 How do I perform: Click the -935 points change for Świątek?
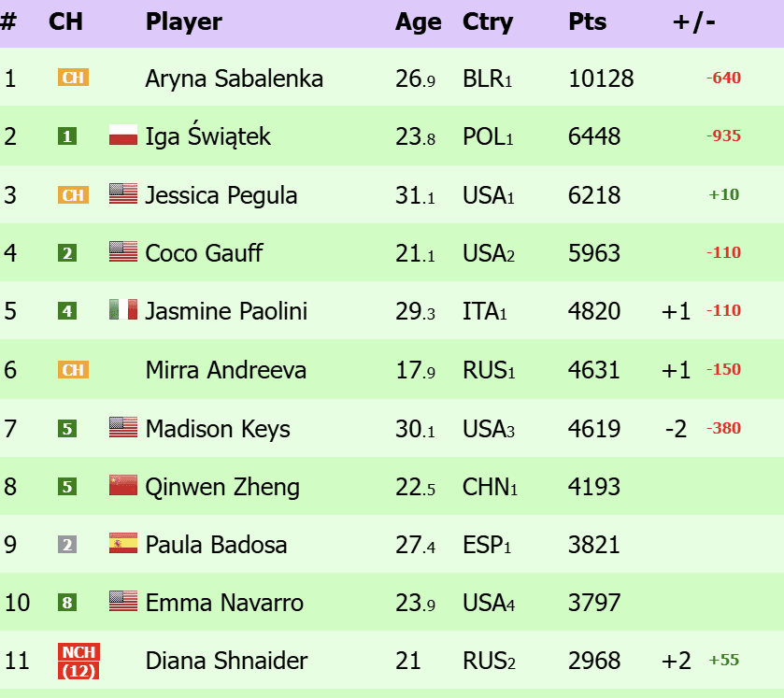point(723,136)
